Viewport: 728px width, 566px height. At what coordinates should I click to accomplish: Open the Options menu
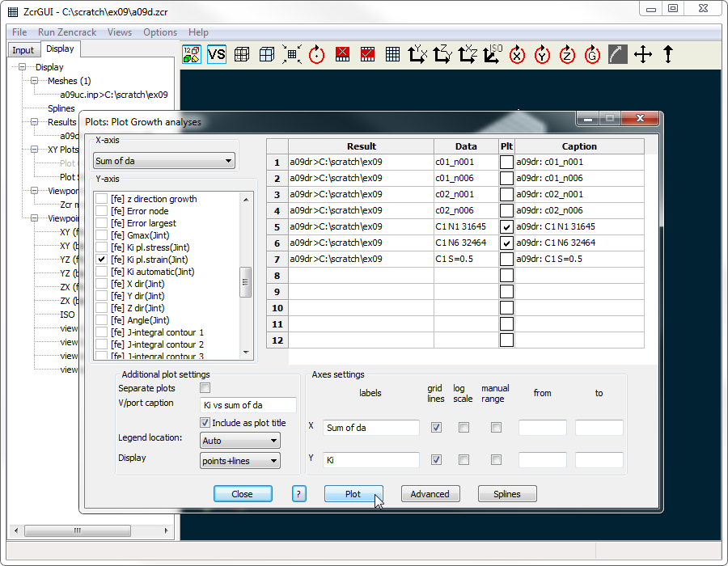coord(160,32)
